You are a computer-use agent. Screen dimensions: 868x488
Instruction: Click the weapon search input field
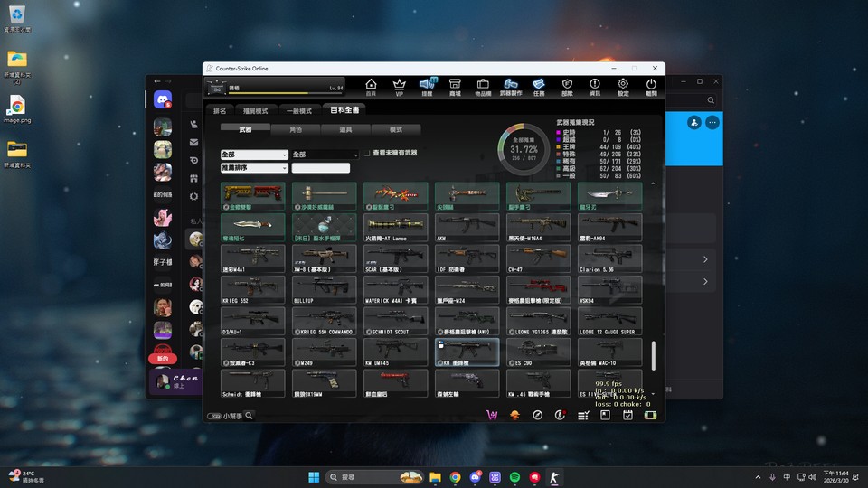pos(320,168)
